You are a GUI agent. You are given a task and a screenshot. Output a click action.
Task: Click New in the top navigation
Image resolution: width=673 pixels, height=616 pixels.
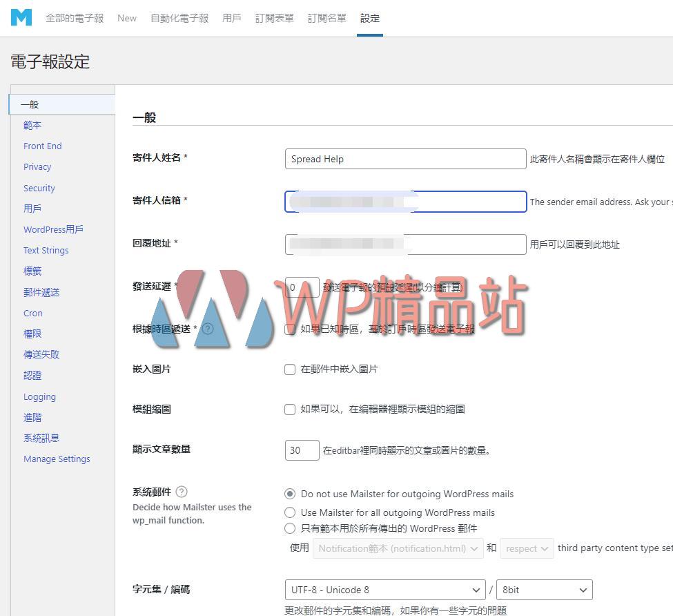point(126,19)
